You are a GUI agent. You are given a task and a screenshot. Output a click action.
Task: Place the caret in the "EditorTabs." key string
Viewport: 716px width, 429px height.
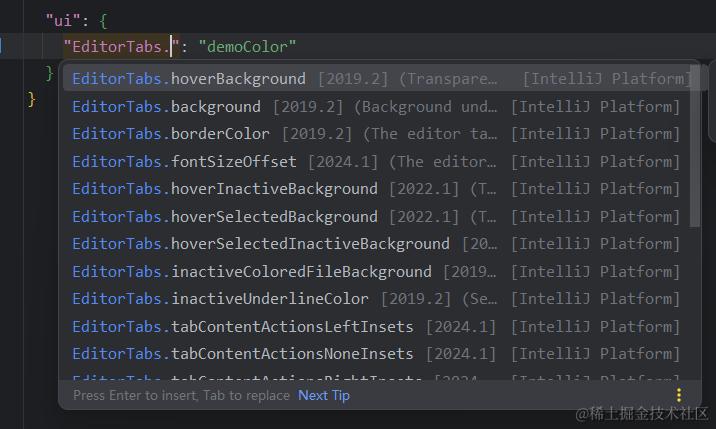pos(121,47)
